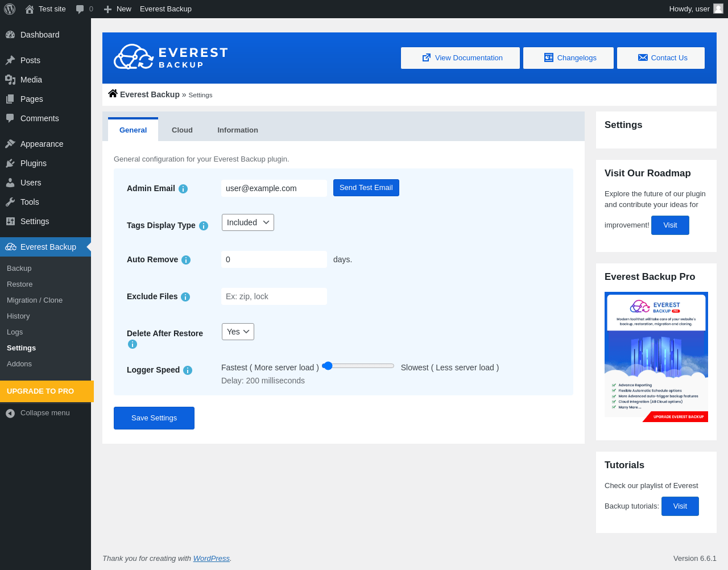Click the Users icon in sidebar
This screenshot has height=570, width=728.
tap(10, 183)
